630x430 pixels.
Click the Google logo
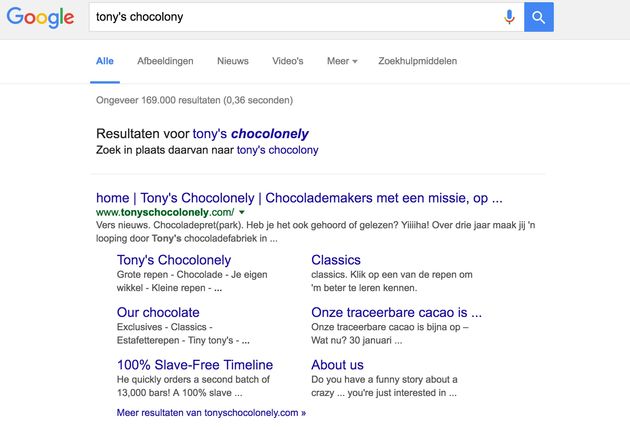[40, 18]
